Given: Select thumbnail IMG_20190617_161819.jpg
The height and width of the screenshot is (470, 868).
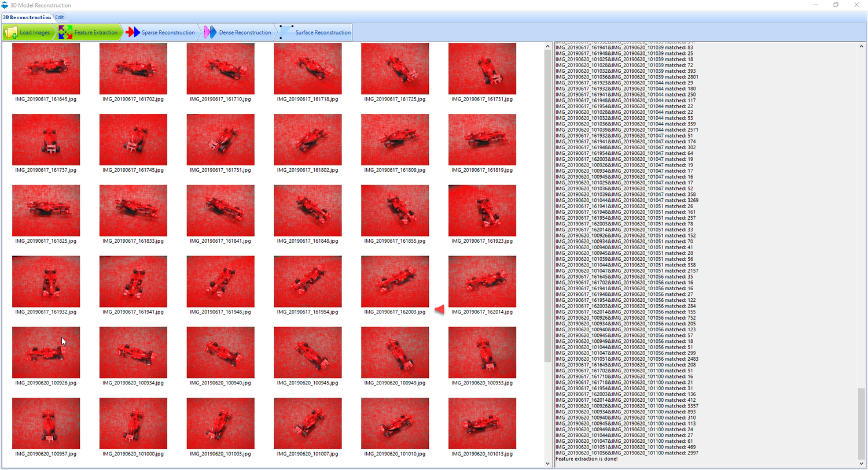Looking at the screenshot, I should (x=482, y=139).
